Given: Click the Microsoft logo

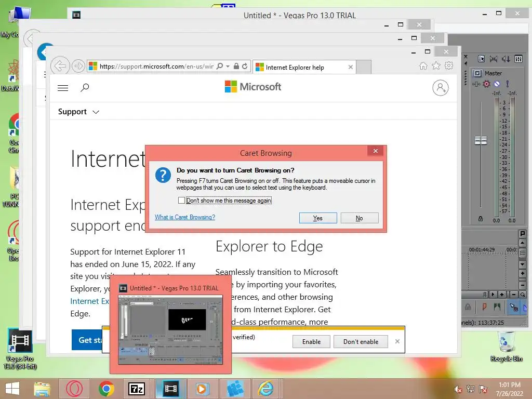Looking at the screenshot, I should click(x=253, y=87).
